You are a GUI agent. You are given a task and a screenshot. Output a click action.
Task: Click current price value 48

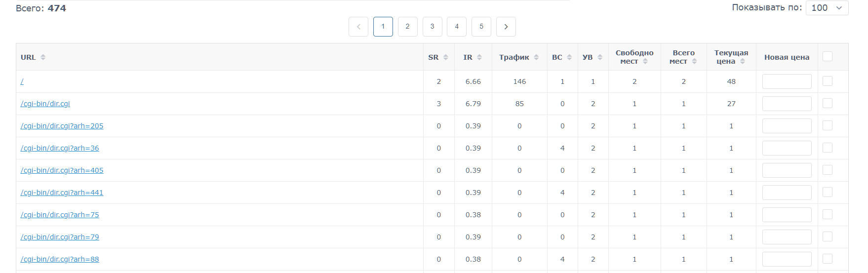coord(731,81)
